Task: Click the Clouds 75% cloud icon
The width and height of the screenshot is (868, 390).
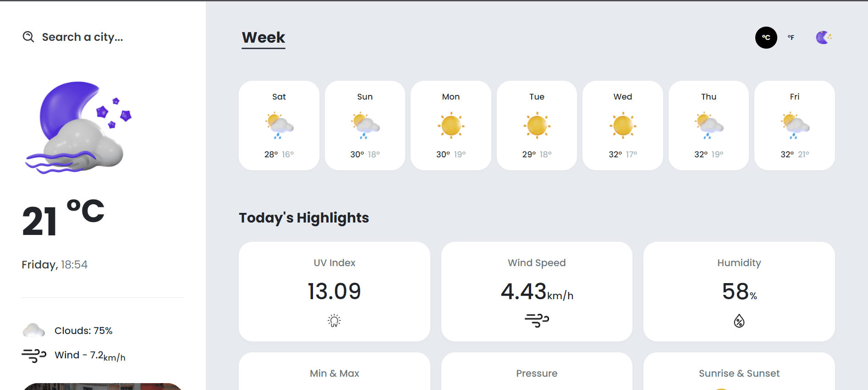Action: pyautogui.click(x=33, y=330)
